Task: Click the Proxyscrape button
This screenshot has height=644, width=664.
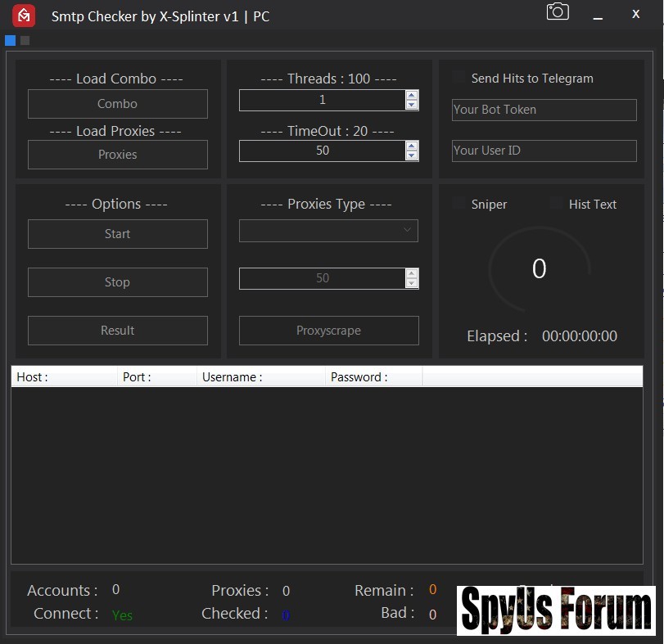Action: 328,331
